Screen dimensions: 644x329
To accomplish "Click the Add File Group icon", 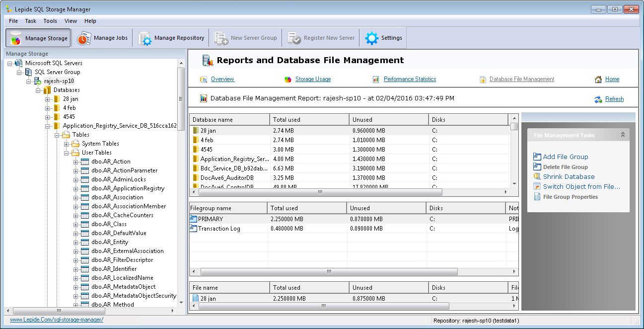I will (x=537, y=157).
